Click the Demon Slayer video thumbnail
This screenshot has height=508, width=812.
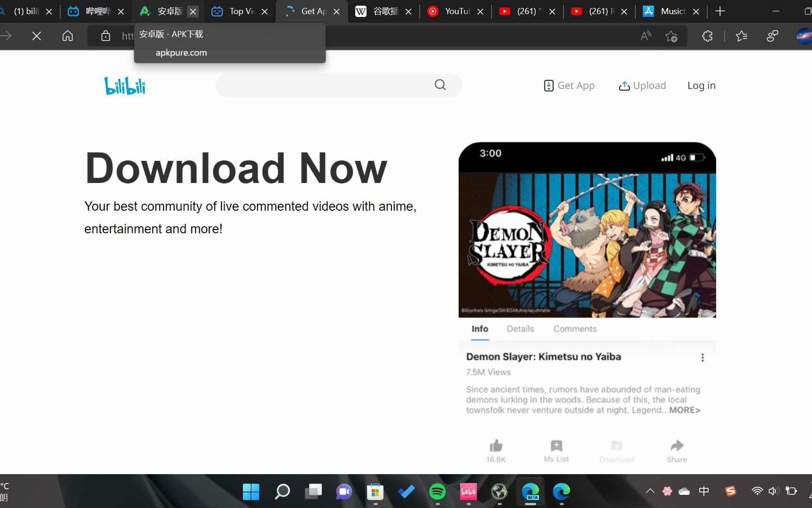tap(587, 245)
